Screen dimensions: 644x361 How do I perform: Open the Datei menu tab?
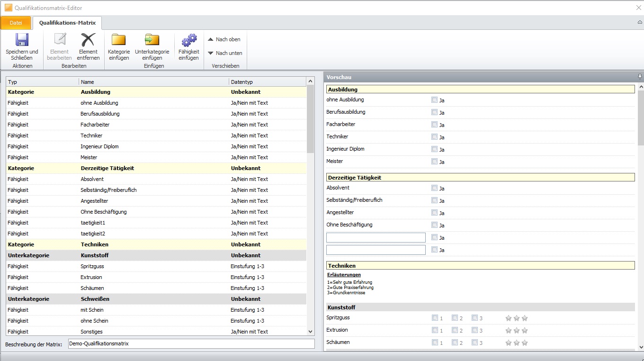coord(16,23)
